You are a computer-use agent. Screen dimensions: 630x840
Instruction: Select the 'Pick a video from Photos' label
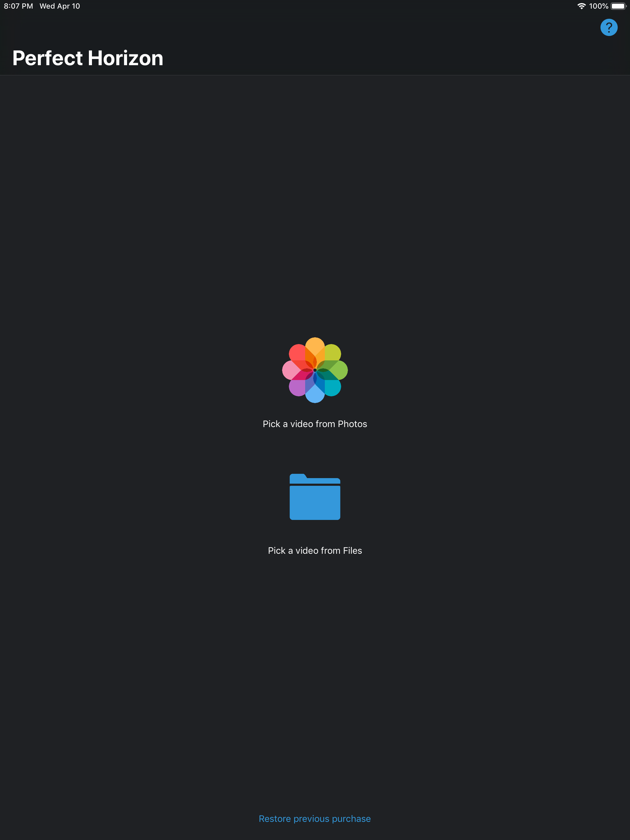[x=315, y=424]
